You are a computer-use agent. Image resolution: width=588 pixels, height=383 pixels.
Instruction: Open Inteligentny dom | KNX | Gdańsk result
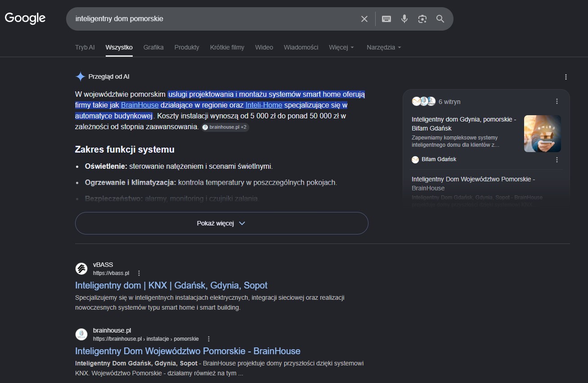point(171,285)
